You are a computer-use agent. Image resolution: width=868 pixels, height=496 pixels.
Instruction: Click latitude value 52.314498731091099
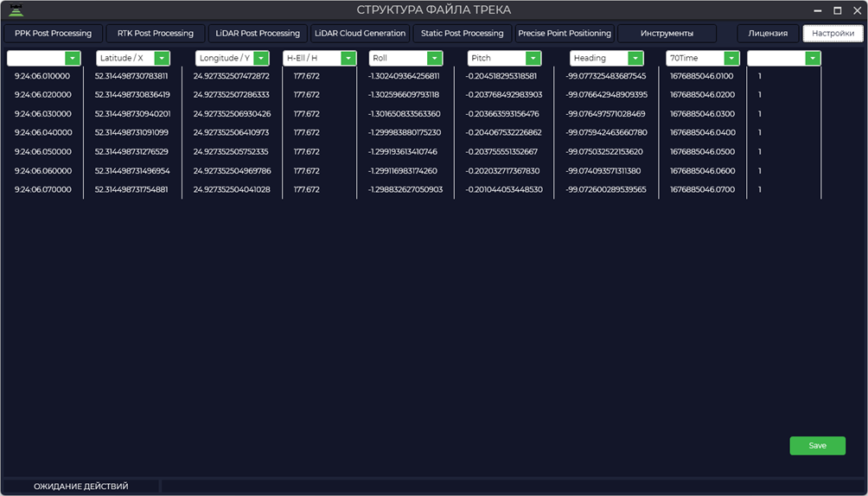pyautogui.click(x=131, y=133)
